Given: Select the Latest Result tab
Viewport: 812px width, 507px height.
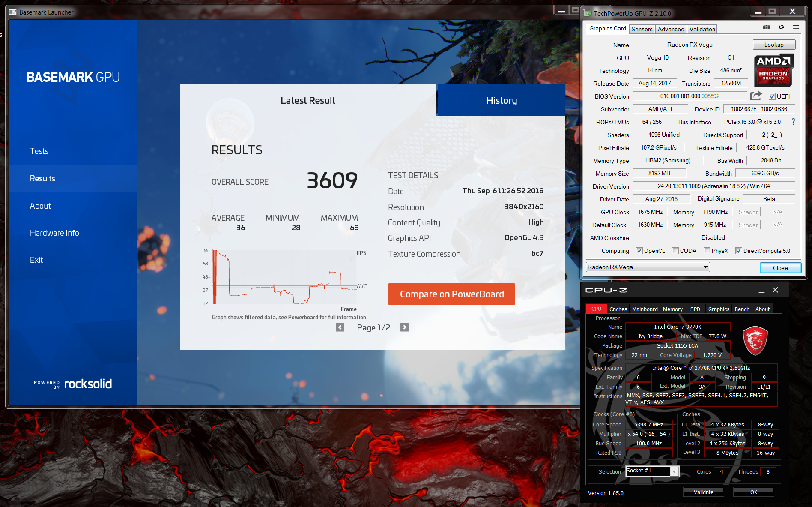Looking at the screenshot, I should 308,100.
